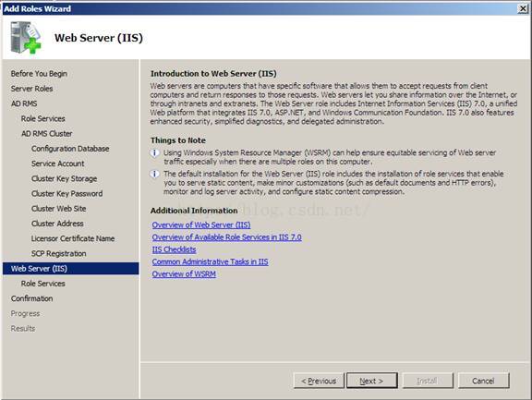Click the greyed-out Results step
Viewport: 532px width, 400px height.
23,329
